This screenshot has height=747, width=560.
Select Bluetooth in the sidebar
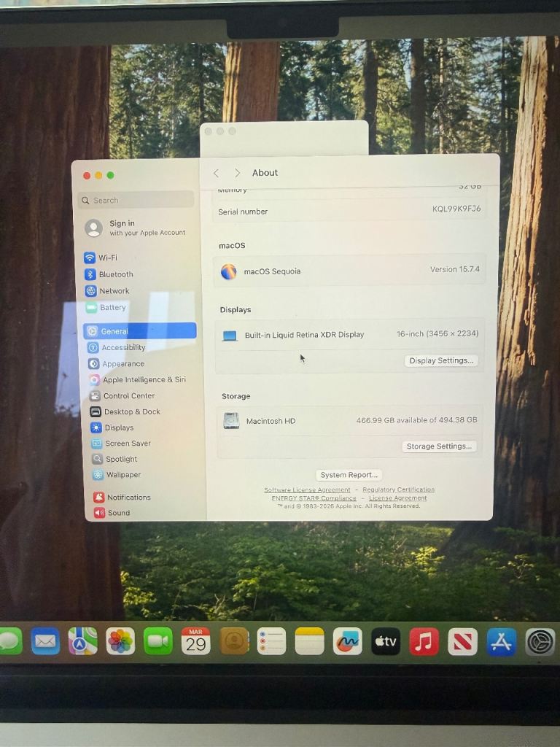pyautogui.click(x=115, y=274)
